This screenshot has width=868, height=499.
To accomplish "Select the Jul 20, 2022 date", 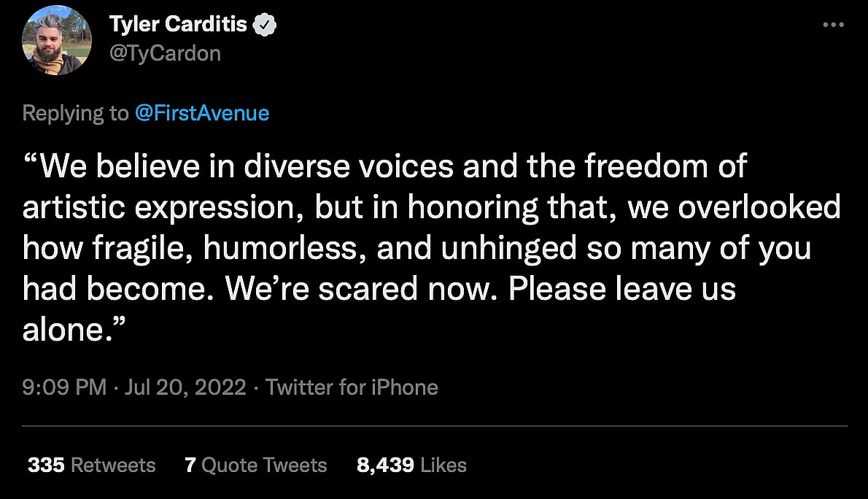I will pyautogui.click(x=185, y=387).
